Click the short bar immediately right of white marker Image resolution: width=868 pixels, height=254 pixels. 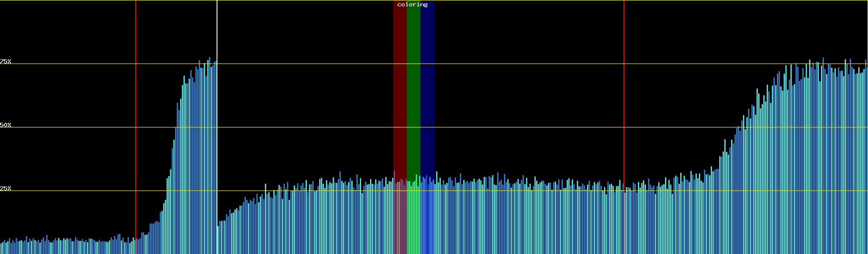[x=218, y=240]
